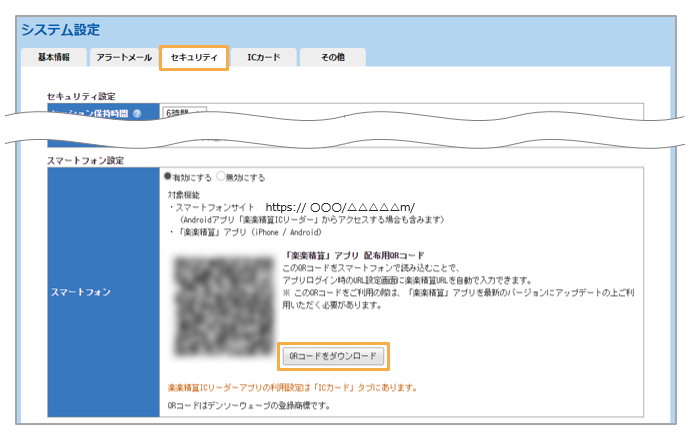Viewport: 696px width, 438px height.
Task: Choose the 無効にする radio option
Action: [x=221, y=176]
